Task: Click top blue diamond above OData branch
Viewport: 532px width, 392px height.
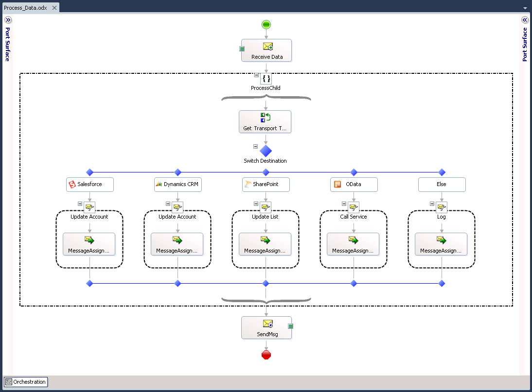Action: 354,172
